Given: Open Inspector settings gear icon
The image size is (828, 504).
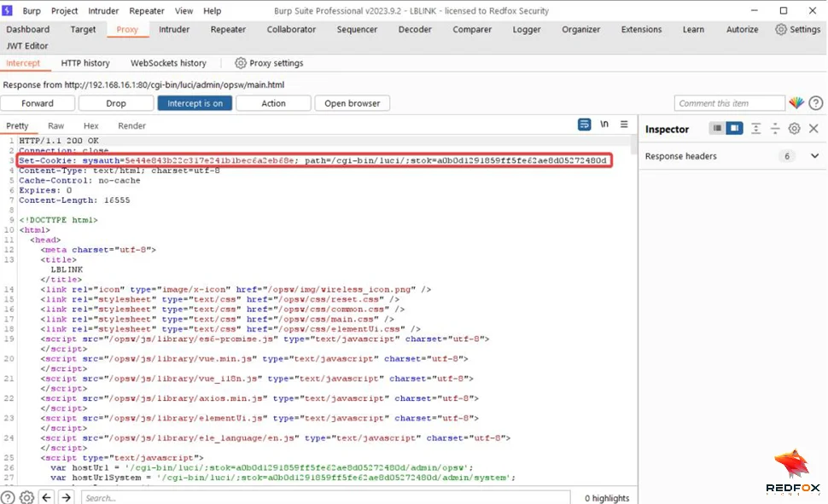Looking at the screenshot, I should click(793, 128).
